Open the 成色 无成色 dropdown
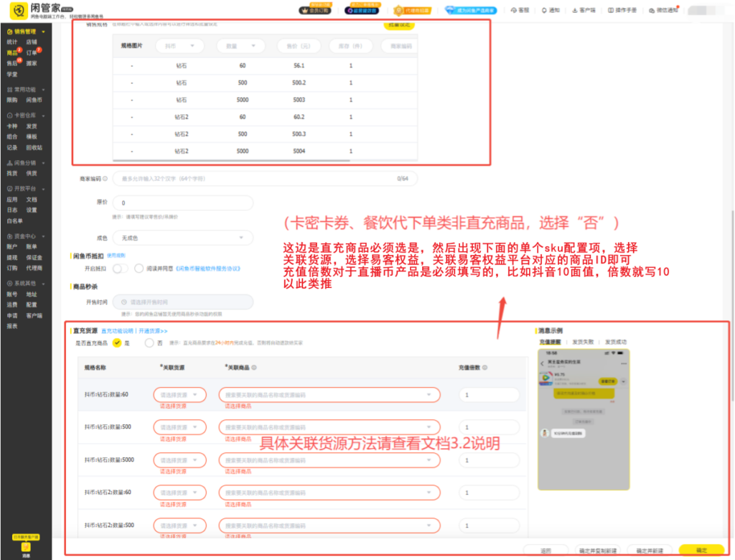This screenshot has height=560, width=735. coord(183,238)
